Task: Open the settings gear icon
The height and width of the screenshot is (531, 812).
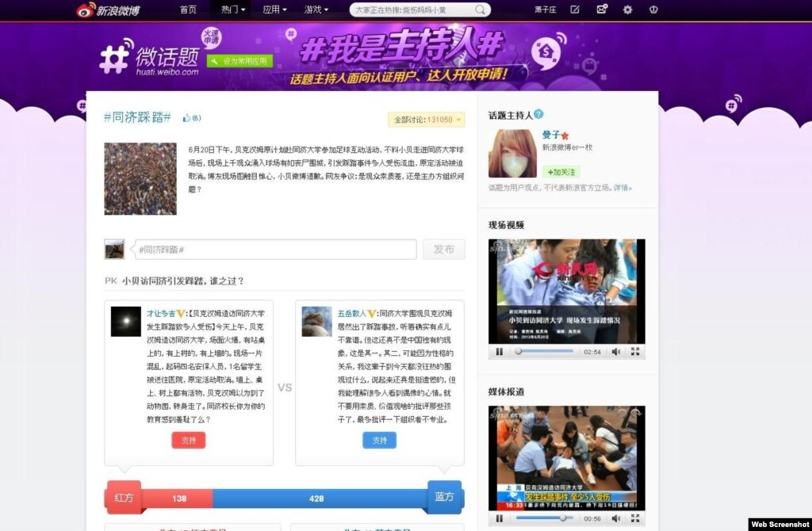Action: pos(628,10)
